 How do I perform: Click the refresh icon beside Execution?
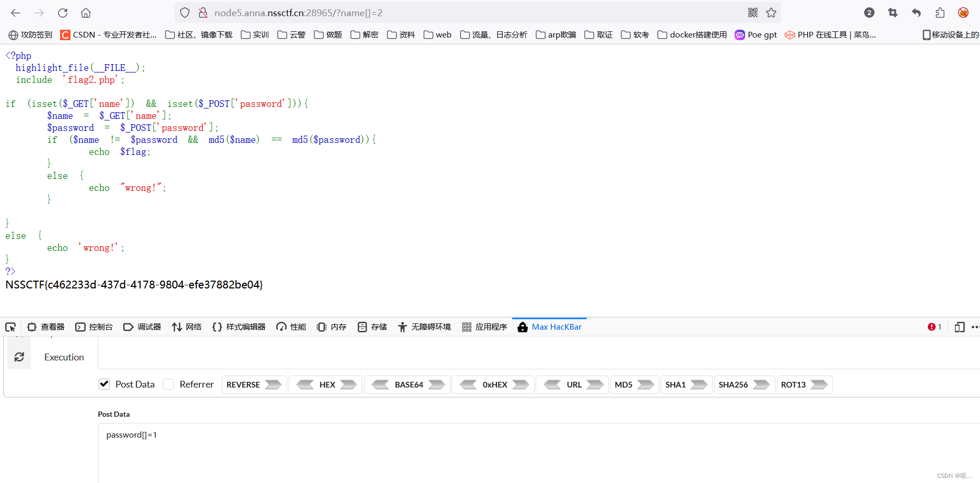19,357
